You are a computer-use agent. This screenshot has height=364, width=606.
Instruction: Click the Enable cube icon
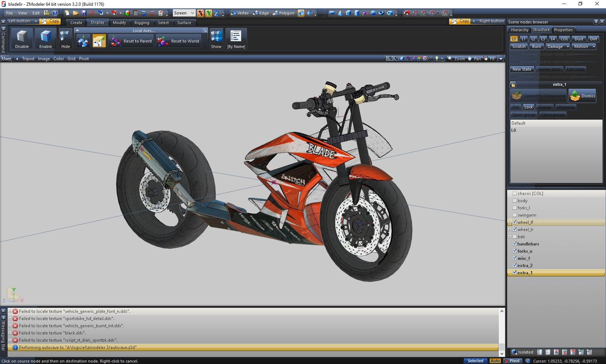(45, 36)
